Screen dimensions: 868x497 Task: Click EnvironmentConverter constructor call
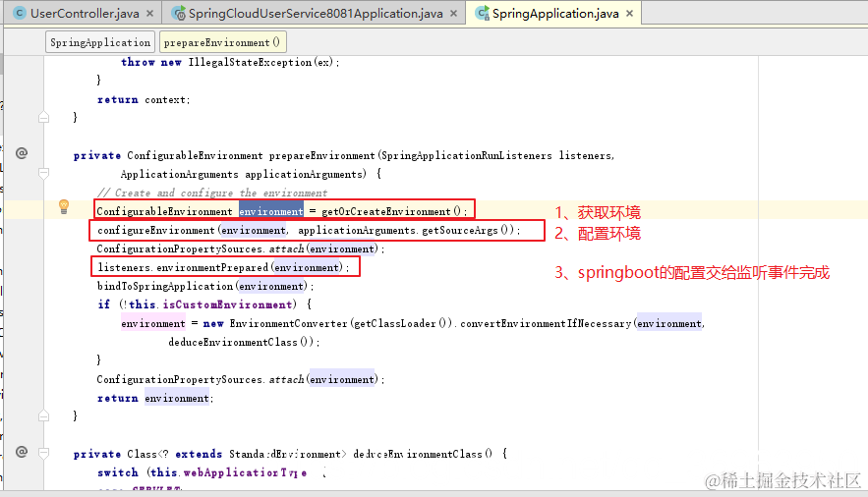click(288, 323)
